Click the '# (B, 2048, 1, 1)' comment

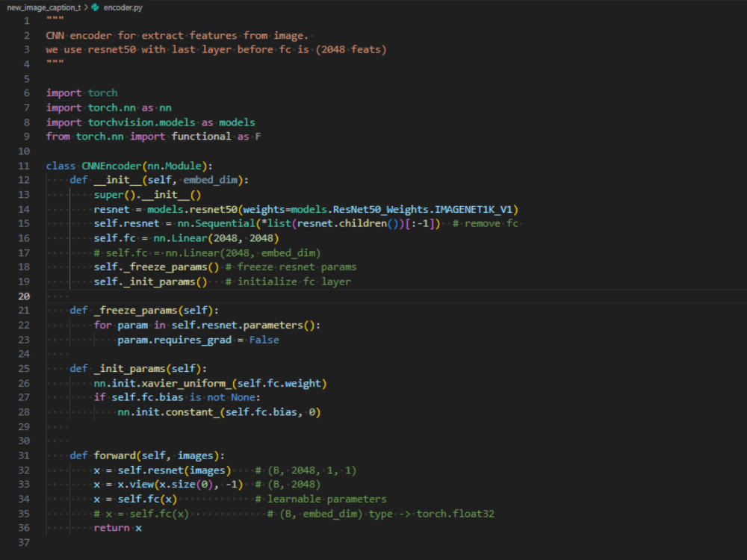(306, 470)
